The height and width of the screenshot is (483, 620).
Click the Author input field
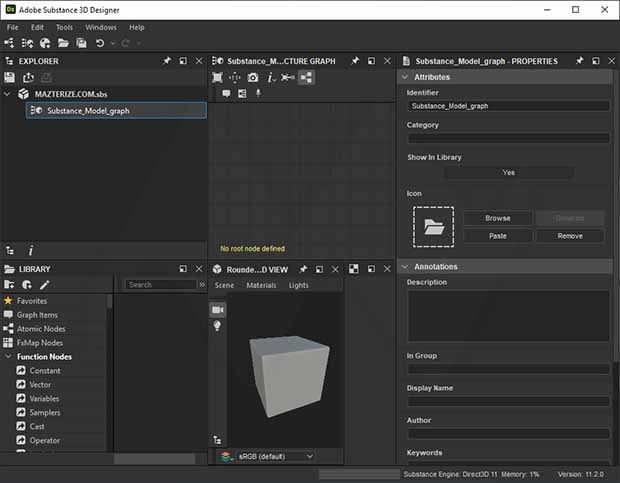point(508,434)
